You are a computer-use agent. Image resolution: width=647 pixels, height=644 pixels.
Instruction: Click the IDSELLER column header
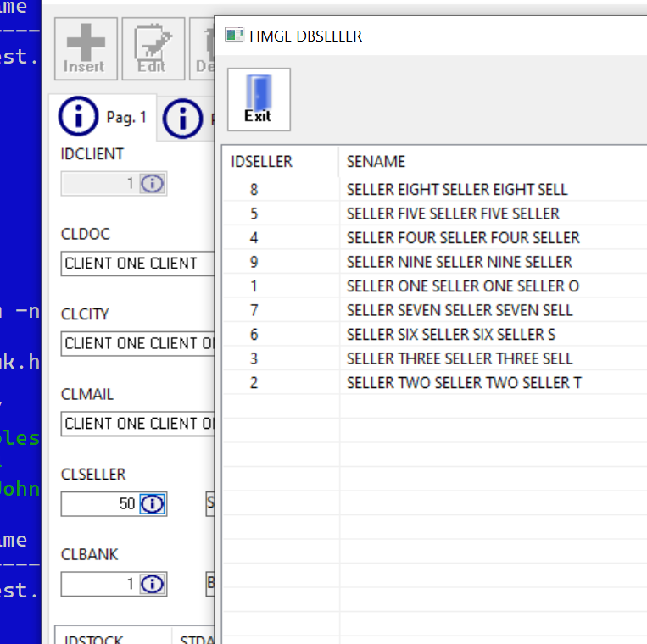[x=281, y=161]
